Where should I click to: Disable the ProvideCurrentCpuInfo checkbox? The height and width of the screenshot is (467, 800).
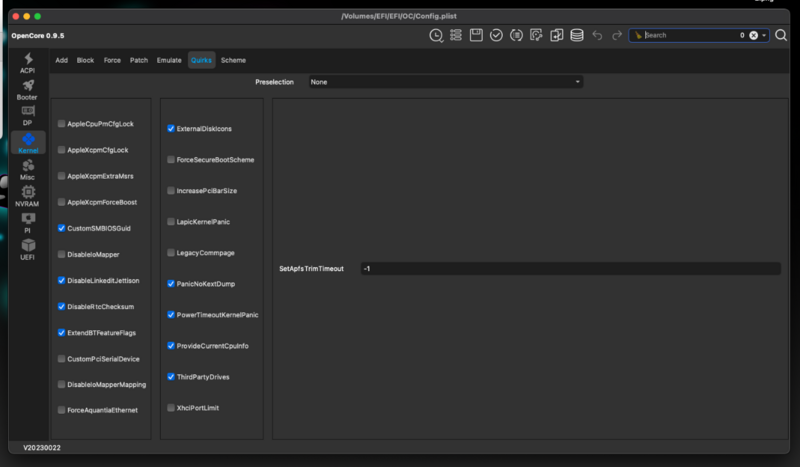click(171, 346)
